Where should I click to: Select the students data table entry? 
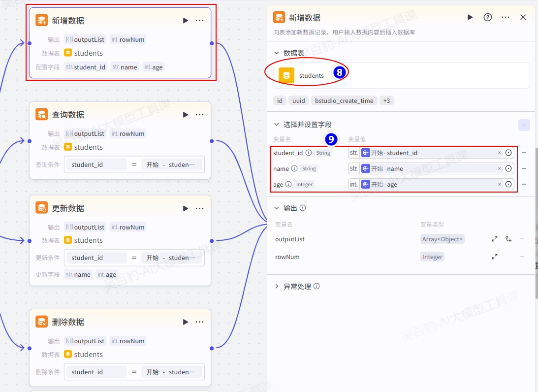(311, 76)
